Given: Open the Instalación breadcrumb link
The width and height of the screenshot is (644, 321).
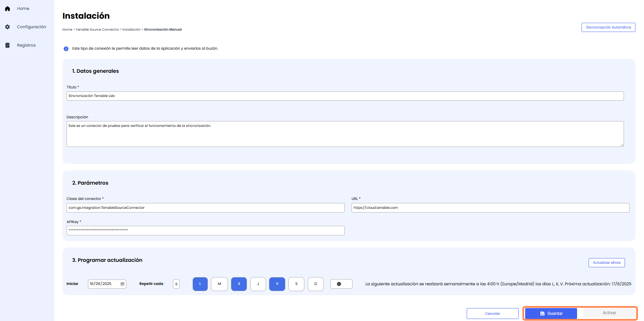Looking at the screenshot, I should point(131,30).
